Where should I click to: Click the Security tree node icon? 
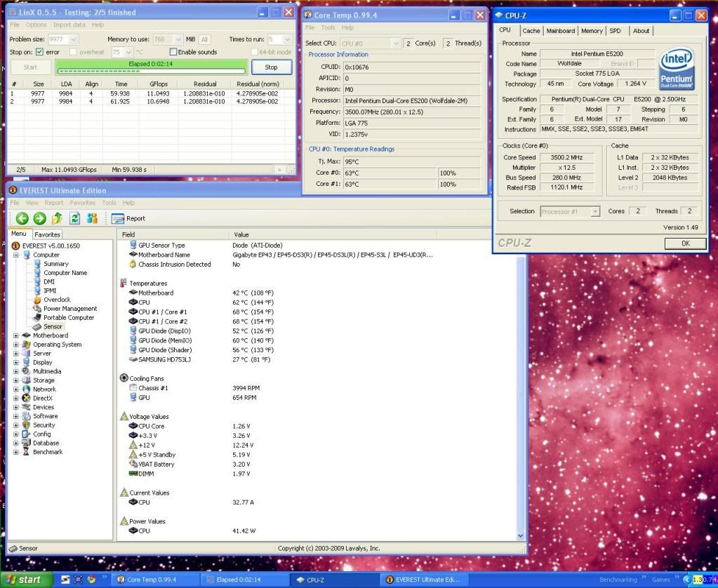[27, 425]
